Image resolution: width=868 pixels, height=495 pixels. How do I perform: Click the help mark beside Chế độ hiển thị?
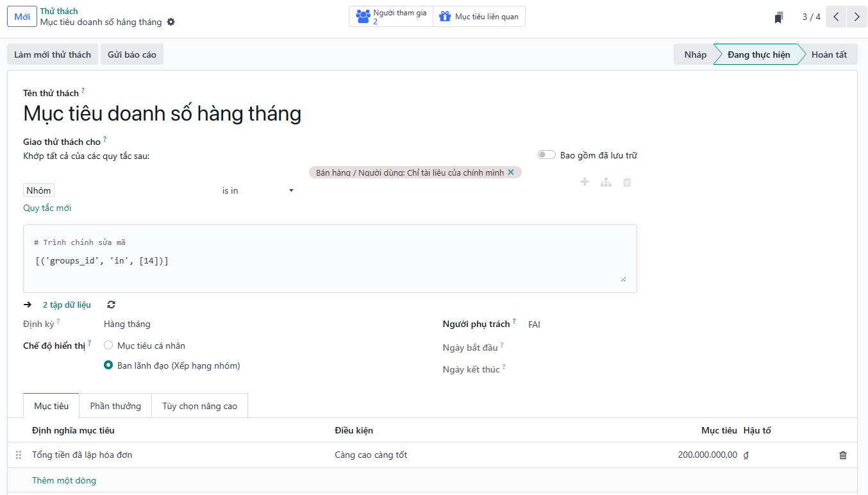coord(89,343)
